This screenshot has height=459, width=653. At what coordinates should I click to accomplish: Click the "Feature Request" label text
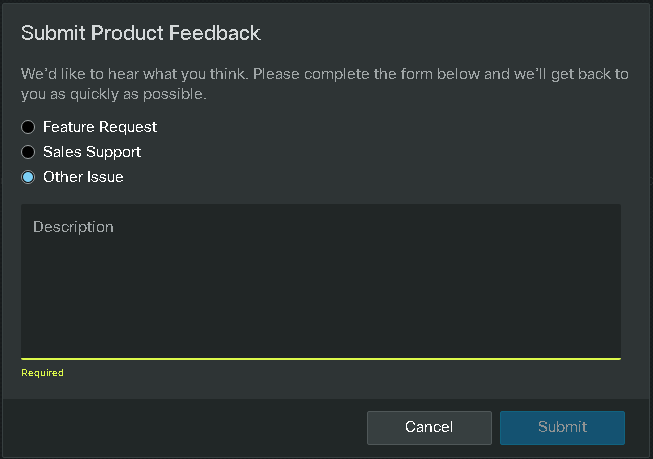[100, 127]
